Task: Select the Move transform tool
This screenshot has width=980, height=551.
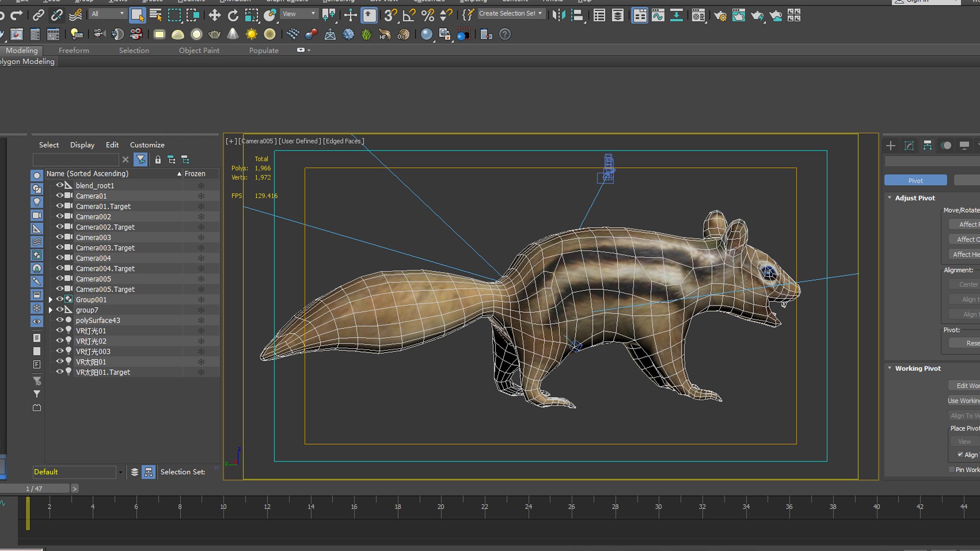Action: [x=214, y=15]
